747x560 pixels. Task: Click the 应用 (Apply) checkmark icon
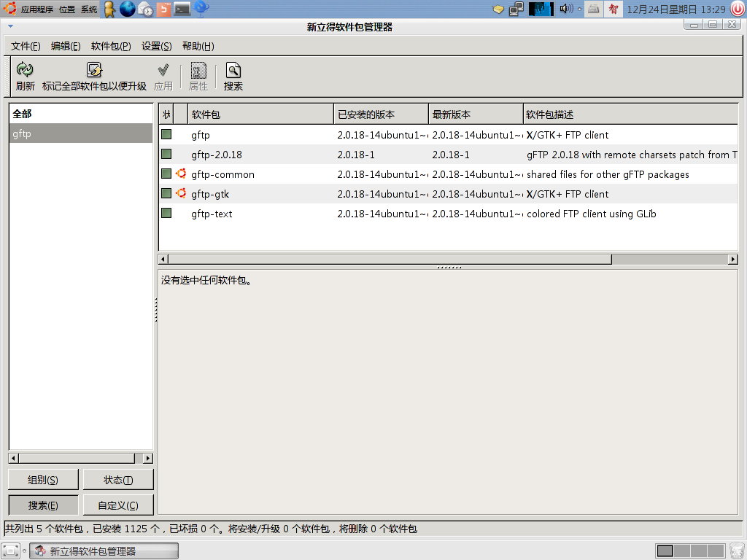(x=163, y=70)
